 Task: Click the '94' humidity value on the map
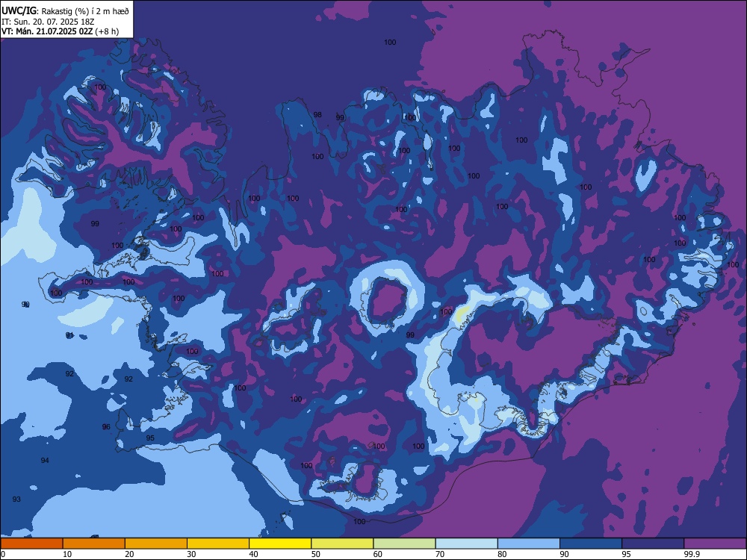pos(45,461)
